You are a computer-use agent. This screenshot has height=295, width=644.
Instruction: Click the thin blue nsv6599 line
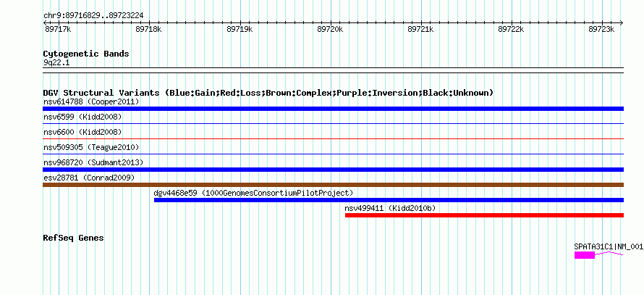tap(333, 123)
